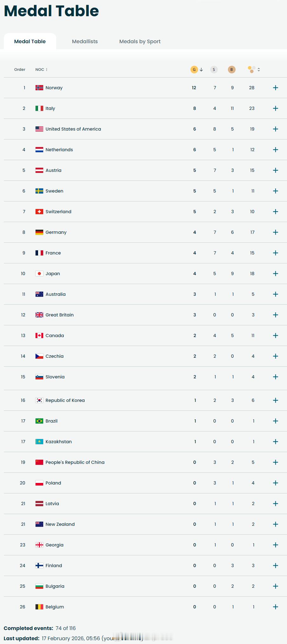Sort by silver medals icon

click(x=214, y=70)
